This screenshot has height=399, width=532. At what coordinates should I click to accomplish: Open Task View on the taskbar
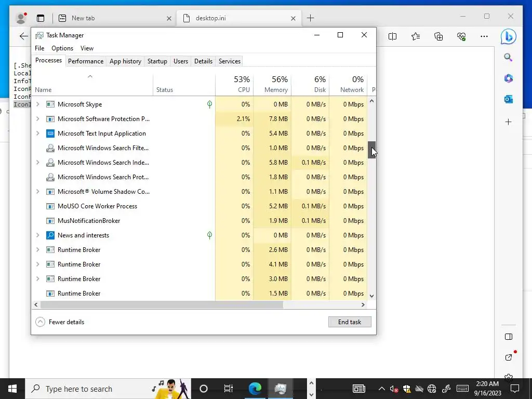229,389
